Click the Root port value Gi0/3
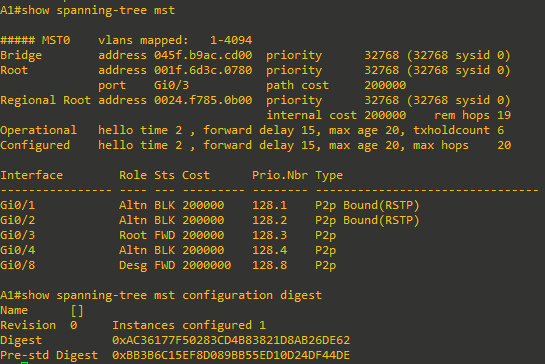Image resolution: width=545 pixels, height=364 pixels. click(x=171, y=85)
